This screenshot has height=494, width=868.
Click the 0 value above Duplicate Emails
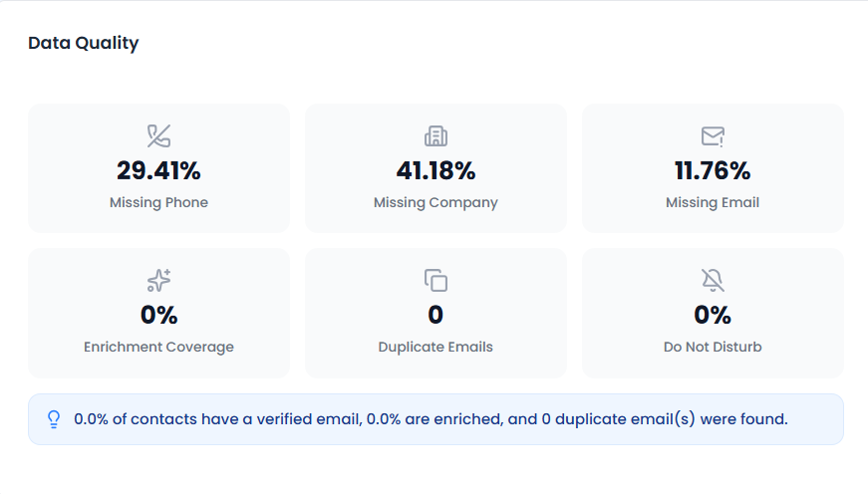click(x=435, y=315)
